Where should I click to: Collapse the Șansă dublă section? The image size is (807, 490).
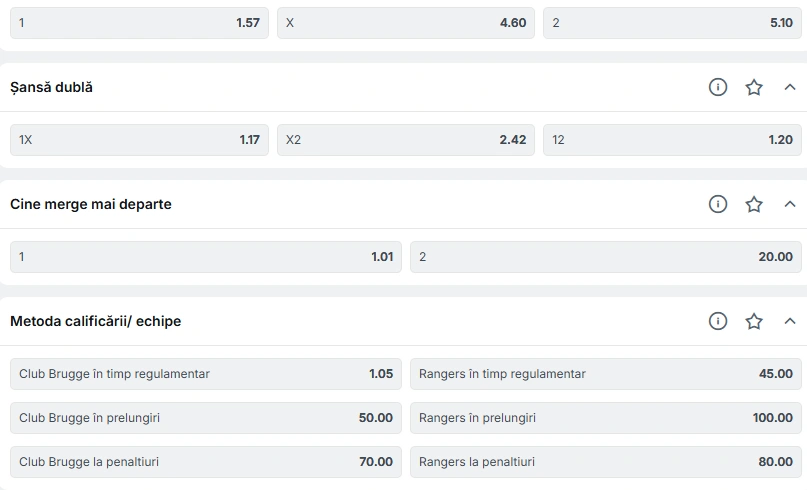coord(790,87)
